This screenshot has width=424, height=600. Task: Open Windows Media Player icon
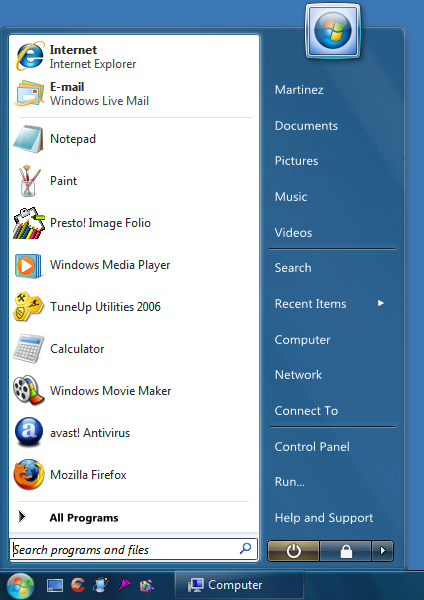pos(28,266)
